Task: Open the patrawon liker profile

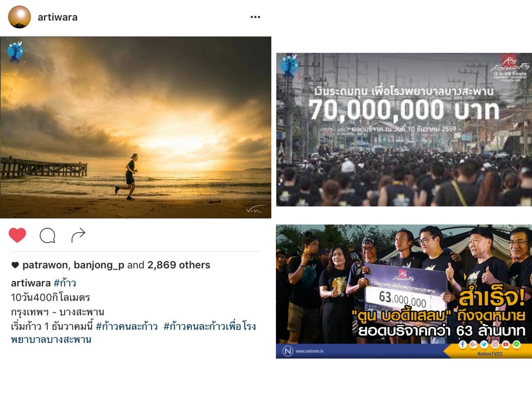Action: 45,265
